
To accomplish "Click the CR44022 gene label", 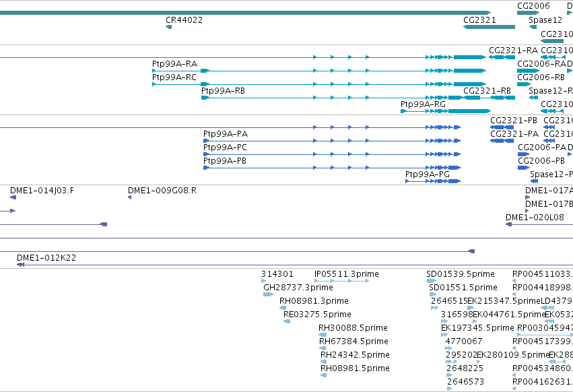I will tap(184, 20).
